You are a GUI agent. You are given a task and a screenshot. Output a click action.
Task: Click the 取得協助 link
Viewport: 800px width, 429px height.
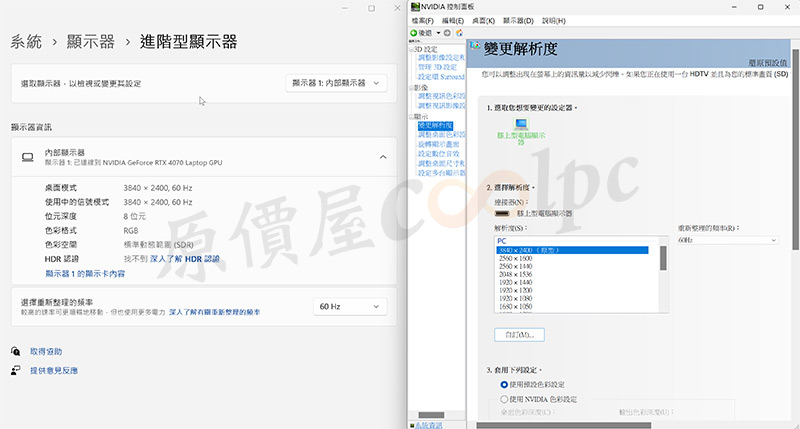pos(46,351)
